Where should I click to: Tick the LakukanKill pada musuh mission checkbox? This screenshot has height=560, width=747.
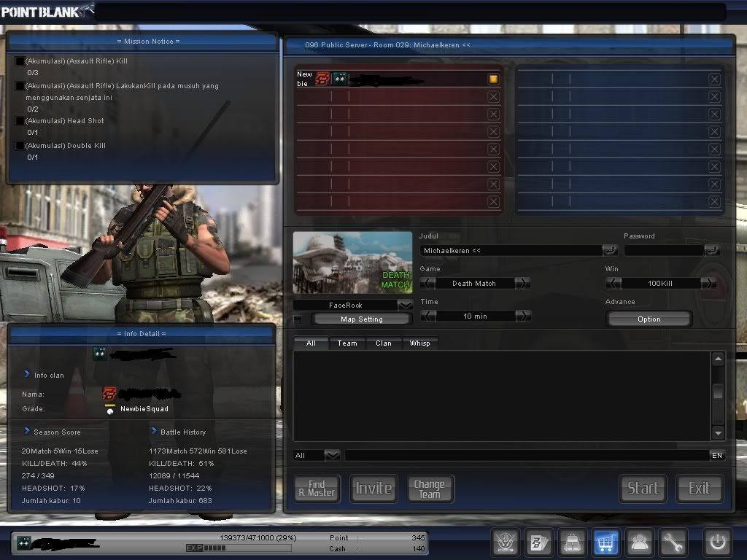[x=20, y=86]
